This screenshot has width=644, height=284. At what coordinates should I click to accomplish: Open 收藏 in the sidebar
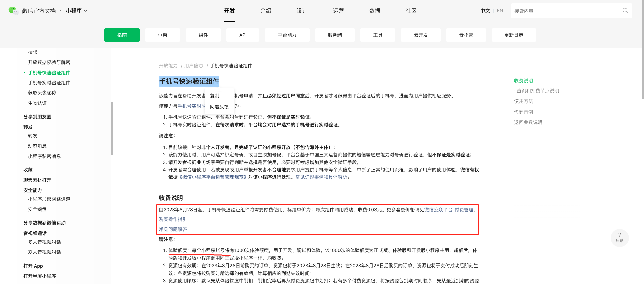tap(28, 170)
